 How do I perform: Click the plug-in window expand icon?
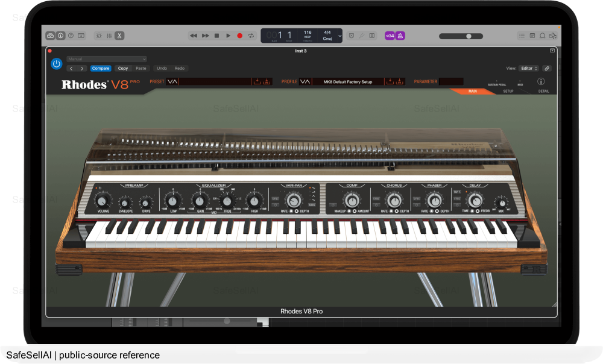click(552, 51)
